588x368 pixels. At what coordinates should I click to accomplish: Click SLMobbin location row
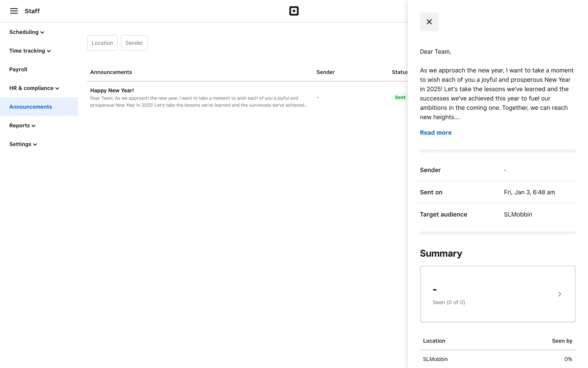497,359
